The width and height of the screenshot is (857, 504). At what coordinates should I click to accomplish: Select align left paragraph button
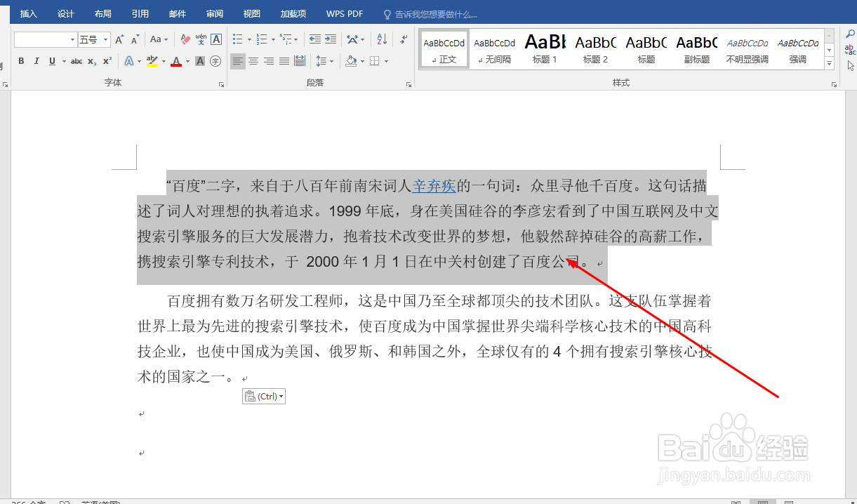(238, 62)
